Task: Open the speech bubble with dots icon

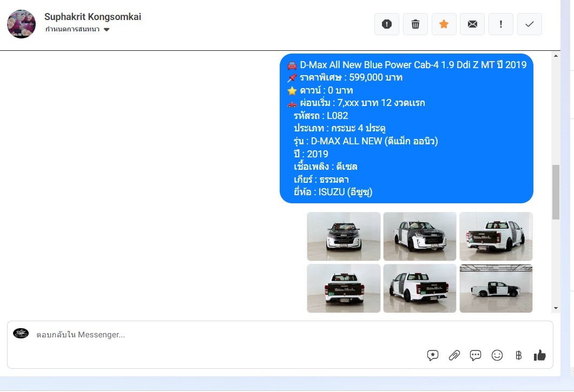Action: [475, 355]
